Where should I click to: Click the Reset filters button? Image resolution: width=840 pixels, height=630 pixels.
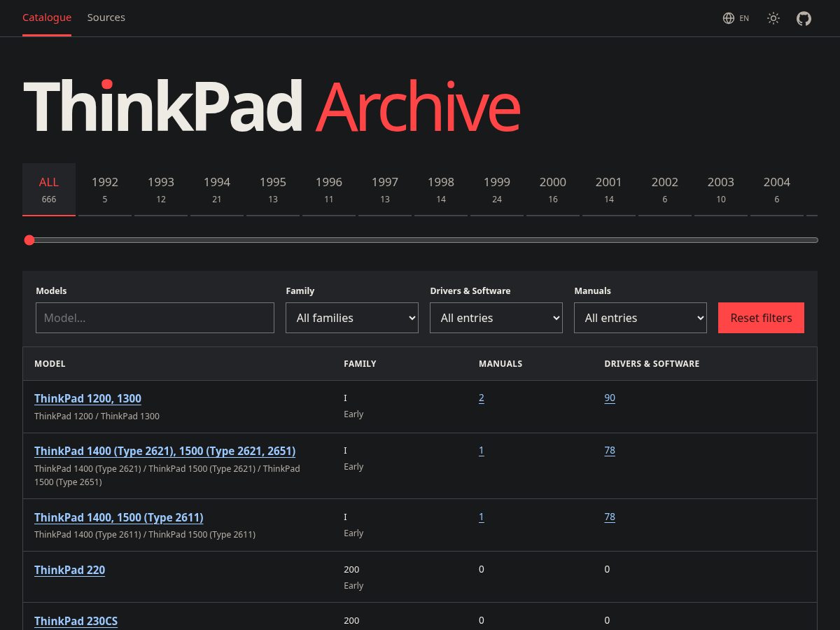(761, 318)
